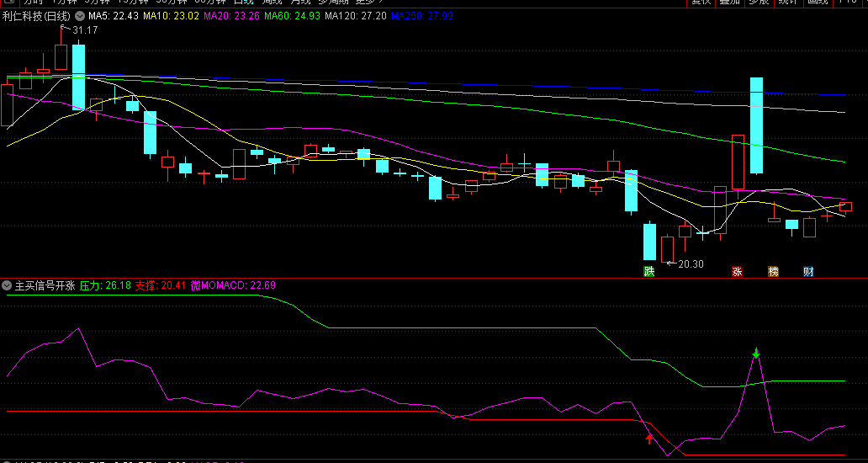Click the 微MOMACD: 22.69 value label
Viewport: 868px width, 463px height.
[x=233, y=285]
